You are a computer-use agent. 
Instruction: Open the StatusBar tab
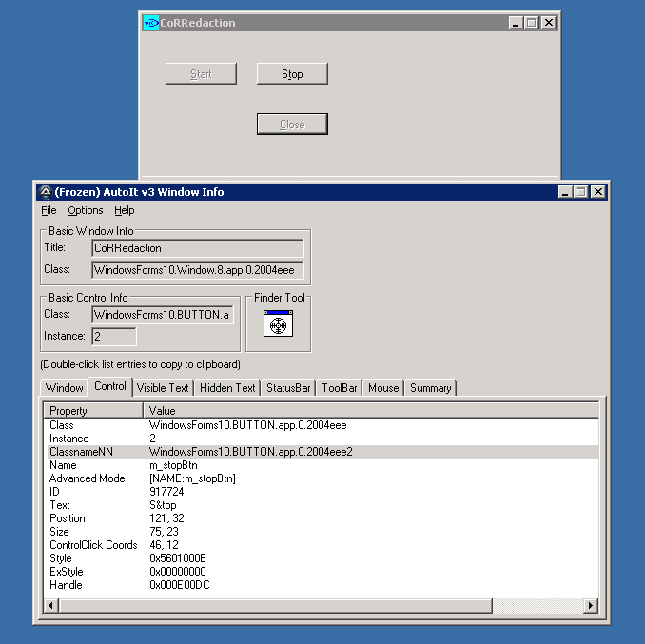pyautogui.click(x=288, y=388)
